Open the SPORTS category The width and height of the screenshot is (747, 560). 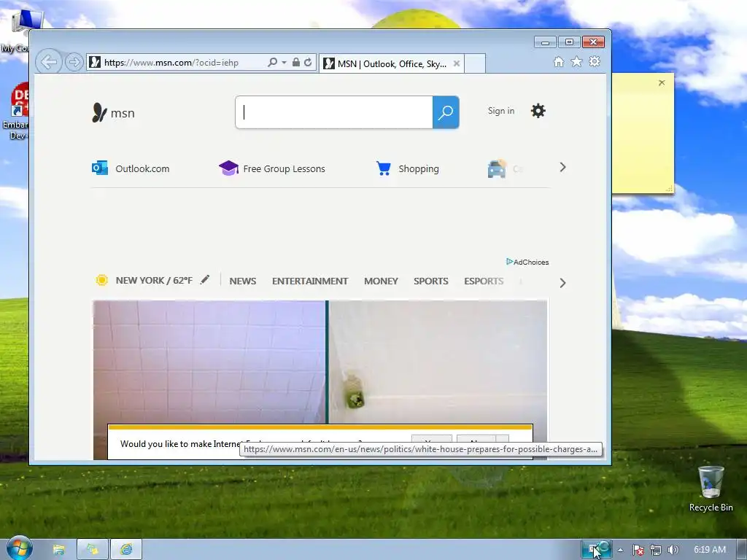tap(430, 281)
